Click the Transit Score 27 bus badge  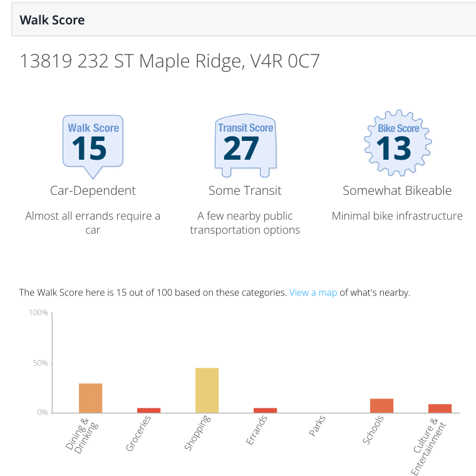(x=245, y=144)
